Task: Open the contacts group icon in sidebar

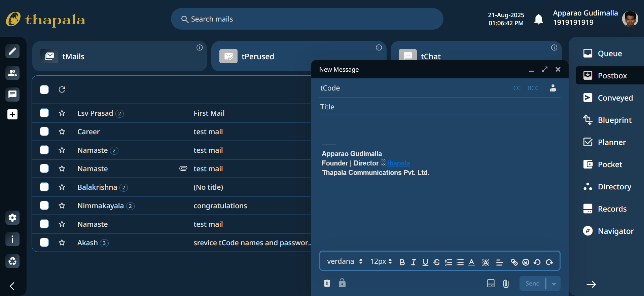Action: point(12,73)
